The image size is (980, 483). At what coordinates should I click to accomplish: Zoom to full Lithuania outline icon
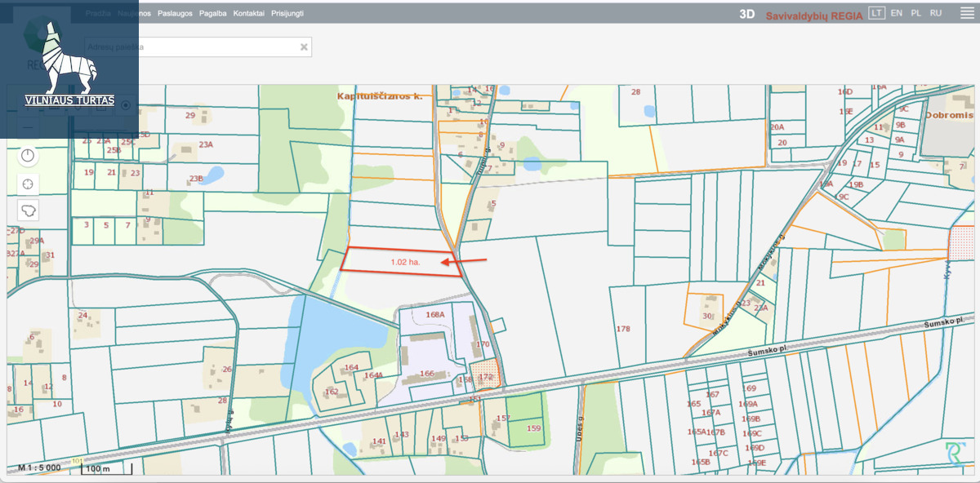pos(29,210)
